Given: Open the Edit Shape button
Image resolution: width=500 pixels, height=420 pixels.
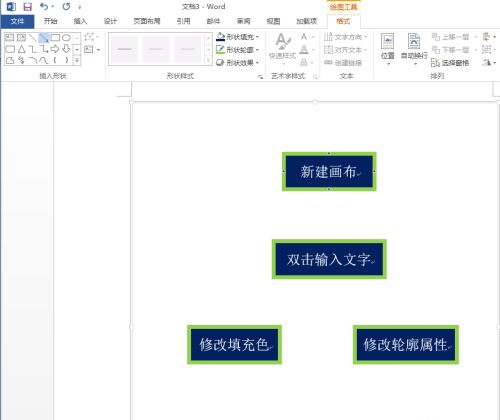Looking at the screenshot, I should point(91,37).
